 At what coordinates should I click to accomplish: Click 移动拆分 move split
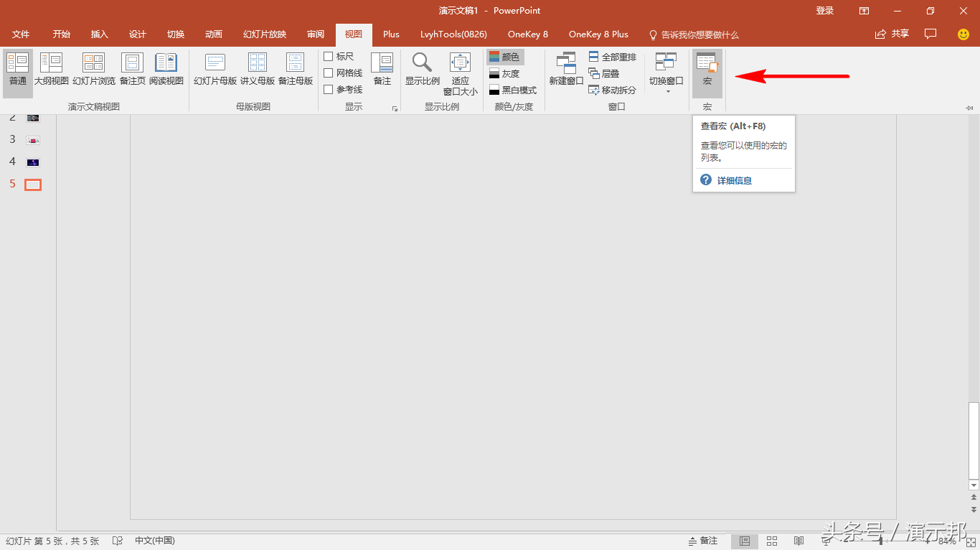(x=613, y=90)
